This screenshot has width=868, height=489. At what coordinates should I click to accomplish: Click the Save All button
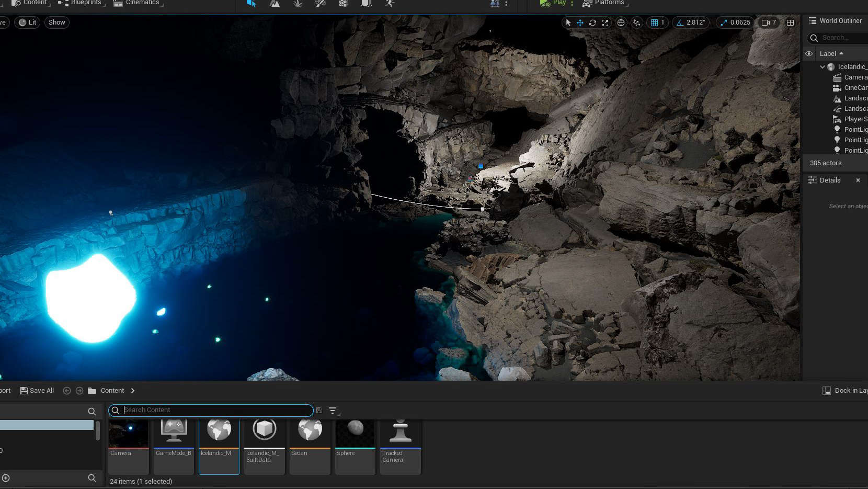click(37, 391)
